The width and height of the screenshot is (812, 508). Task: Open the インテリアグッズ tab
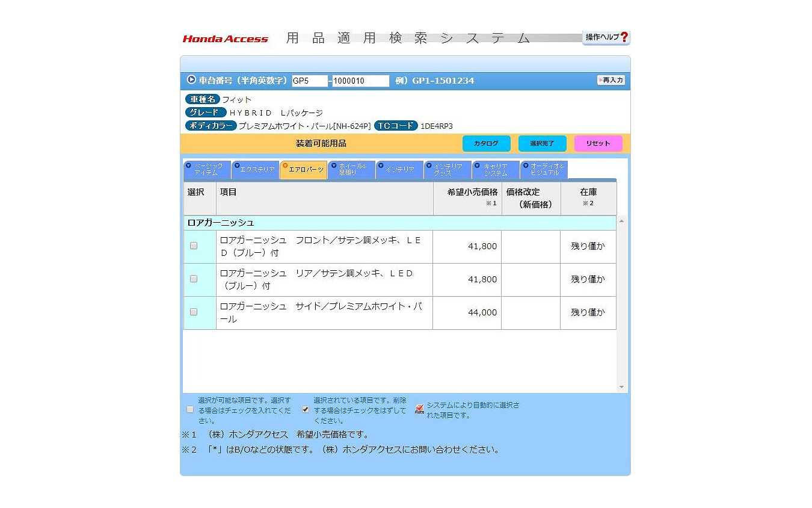point(448,170)
